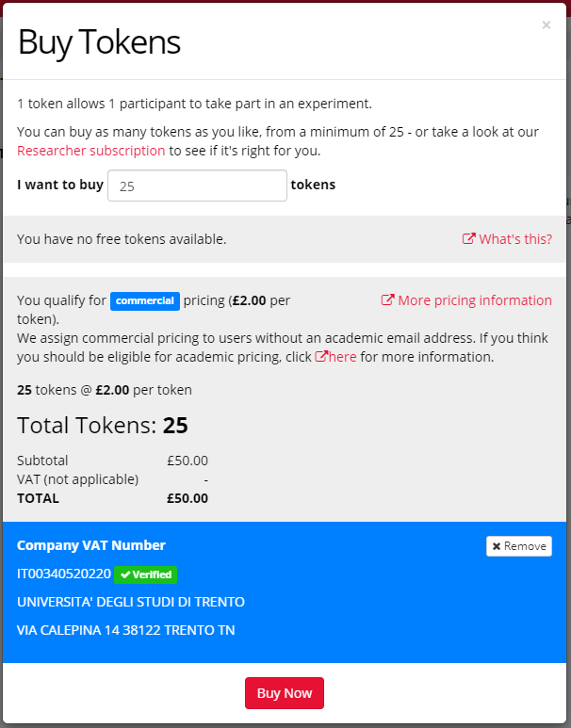Viewport: 571px width, 728px height.
Task: Click external-link icon beside What's this?
Action: (x=468, y=238)
